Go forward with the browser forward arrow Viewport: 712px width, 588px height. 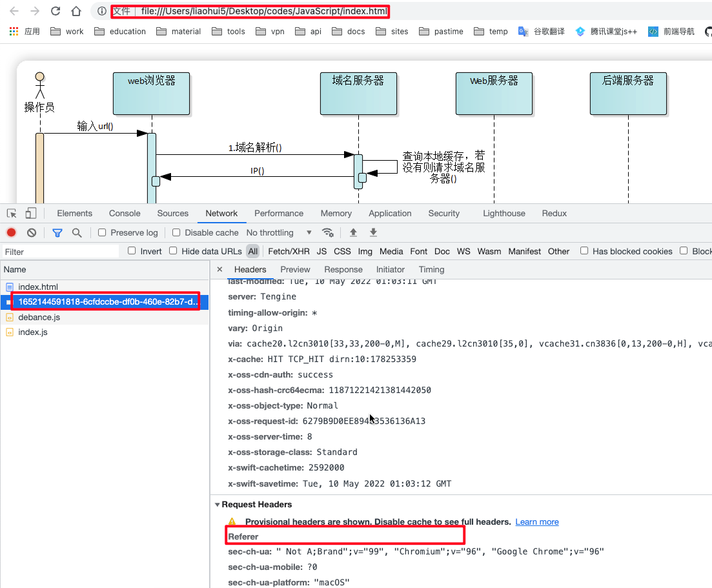pyautogui.click(x=35, y=11)
